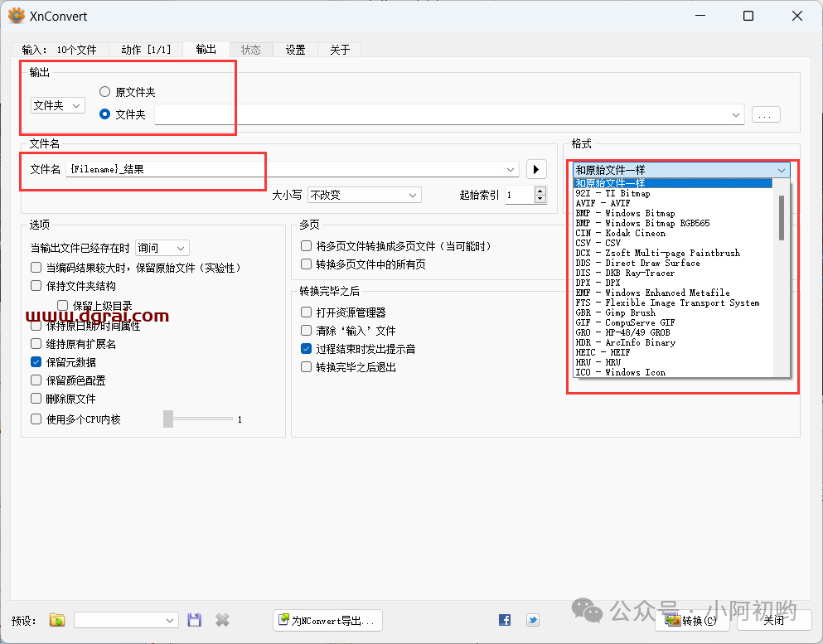
Task: Check 转换多页文件中的所有页
Action: 306,264
